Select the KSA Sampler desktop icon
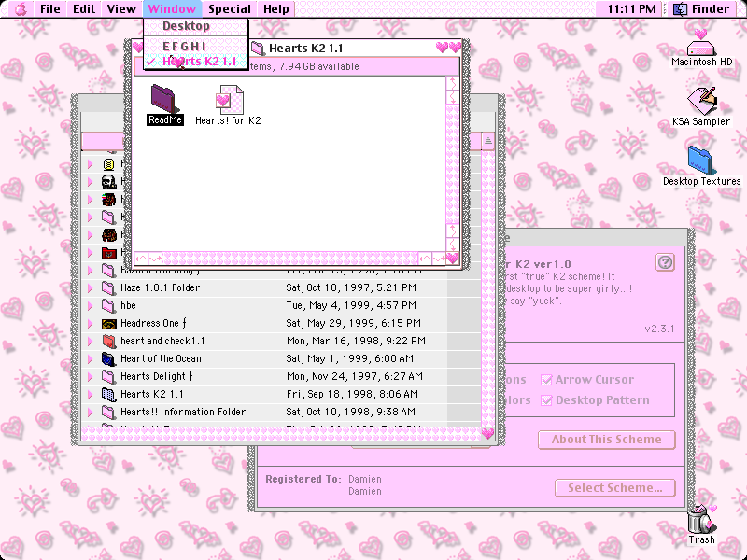 click(702, 101)
